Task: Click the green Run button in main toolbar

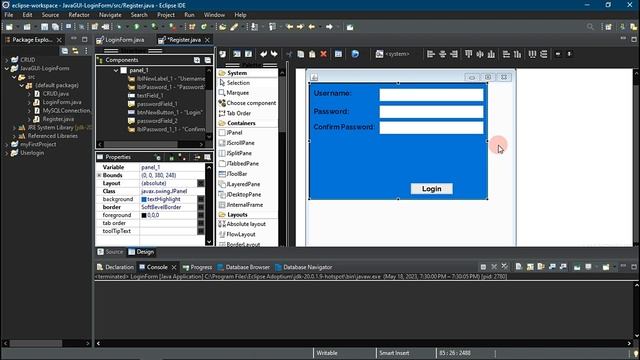Action: (137, 27)
